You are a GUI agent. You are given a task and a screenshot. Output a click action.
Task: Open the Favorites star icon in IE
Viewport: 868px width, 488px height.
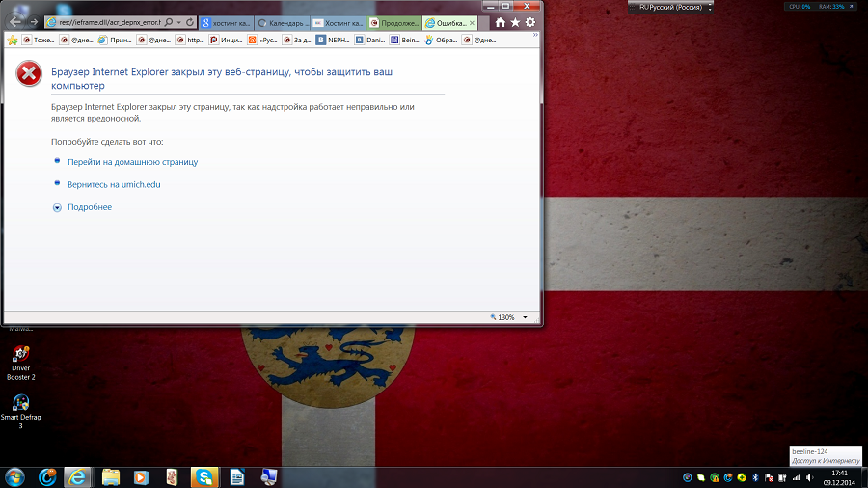tap(515, 22)
